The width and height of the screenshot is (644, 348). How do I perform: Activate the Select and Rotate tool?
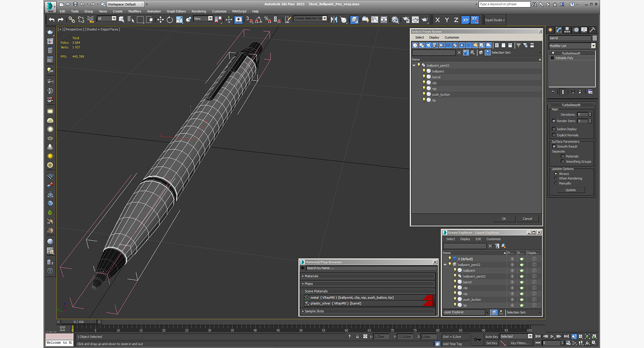[170, 20]
